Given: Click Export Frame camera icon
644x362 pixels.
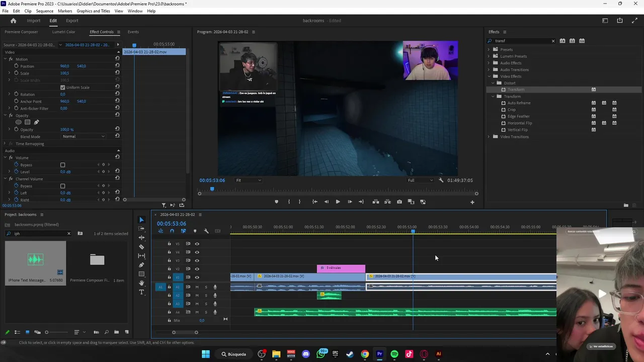Looking at the screenshot, I should pos(399,202).
